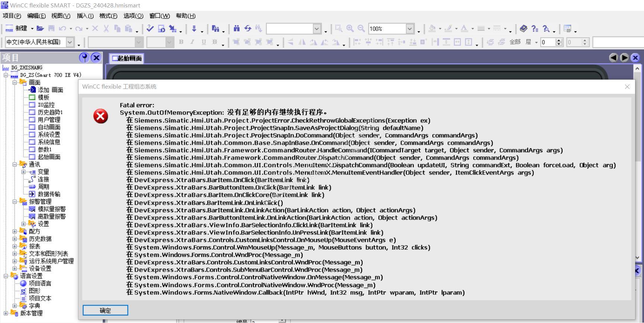Click the zoom selection area icon
This screenshot has width=644, height=323.
click(x=339, y=29)
